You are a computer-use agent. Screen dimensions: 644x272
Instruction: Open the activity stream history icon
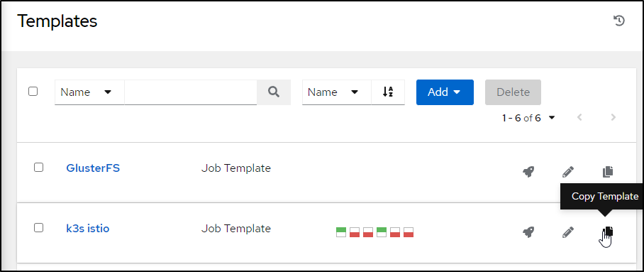[x=618, y=21]
